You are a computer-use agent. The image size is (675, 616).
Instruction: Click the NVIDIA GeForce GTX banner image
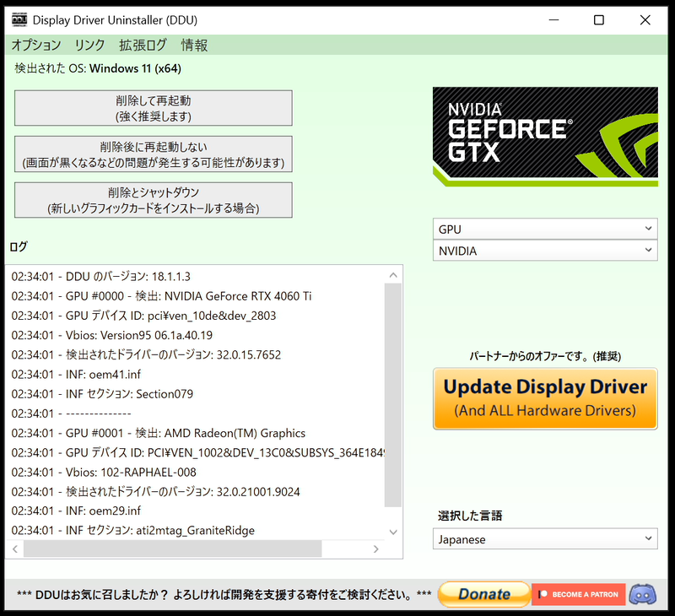click(x=544, y=135)
